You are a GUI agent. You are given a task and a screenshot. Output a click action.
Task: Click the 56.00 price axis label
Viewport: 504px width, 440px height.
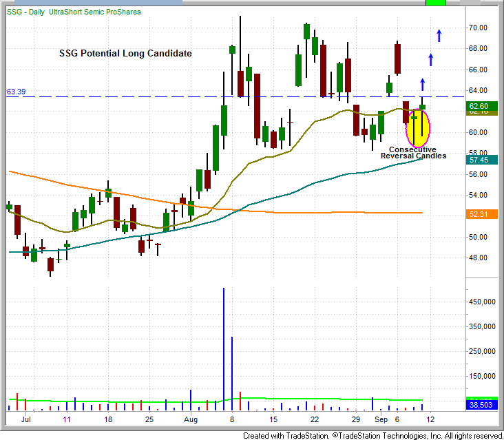coord(478,174)
